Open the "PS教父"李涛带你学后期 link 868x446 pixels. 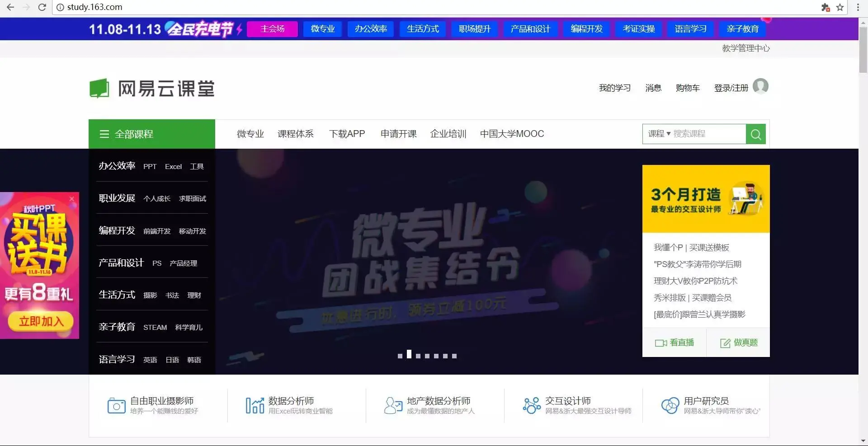click(x=698, y=264)
